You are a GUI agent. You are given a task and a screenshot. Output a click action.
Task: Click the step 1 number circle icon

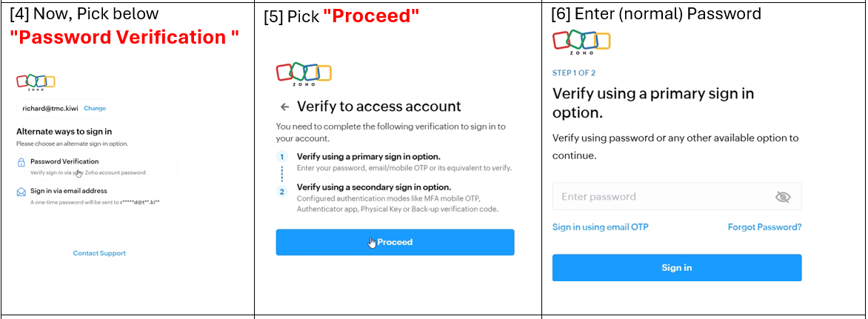(281, 157)
